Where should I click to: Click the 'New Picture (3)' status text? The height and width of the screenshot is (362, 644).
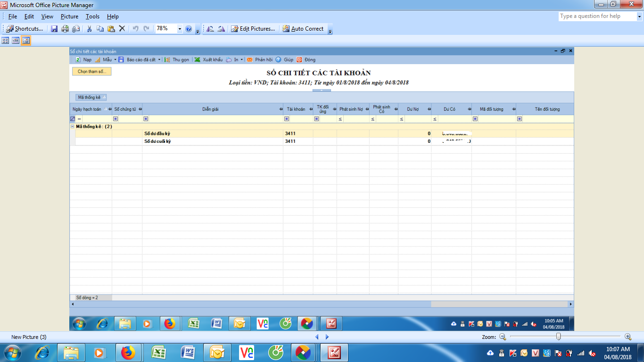(29, 337)
